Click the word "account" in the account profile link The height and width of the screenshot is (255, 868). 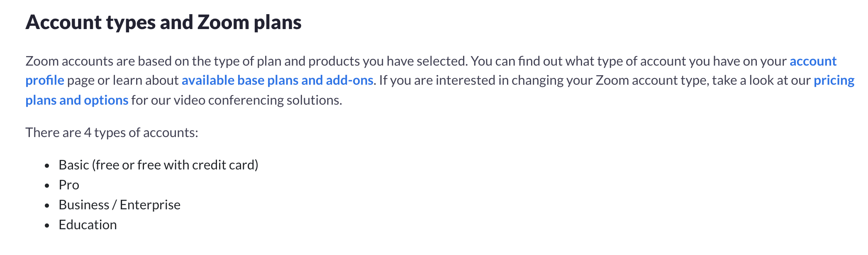click(813, 61)
